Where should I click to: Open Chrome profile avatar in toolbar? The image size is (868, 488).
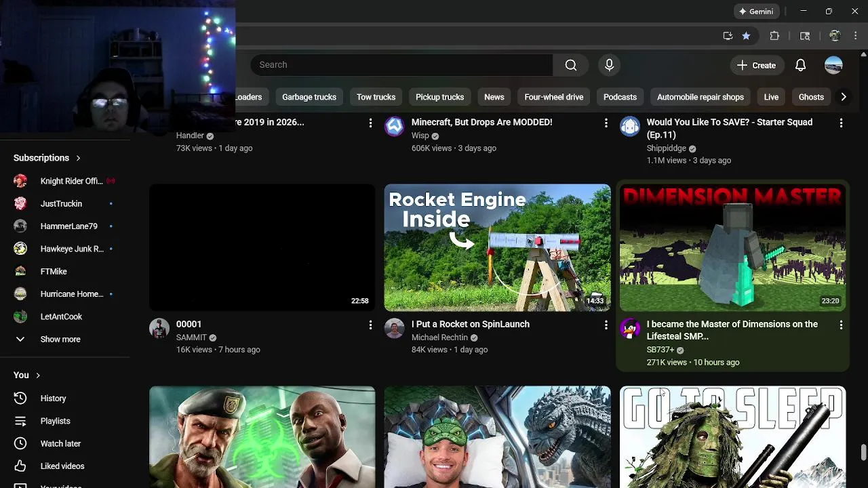coord(835,36)
